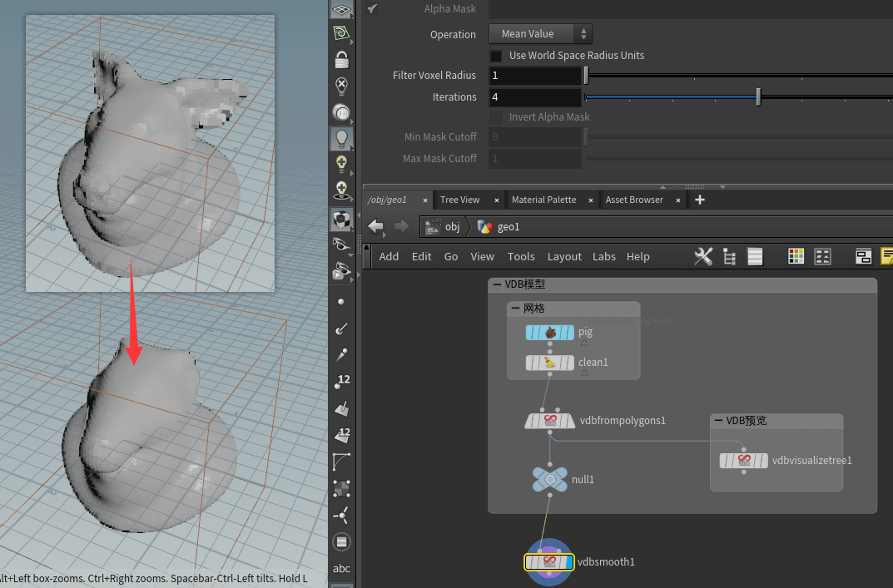Screen dimensions: 893x588
Task: Collapse the VDB预览 network box
Action: (x=718, y=421)
